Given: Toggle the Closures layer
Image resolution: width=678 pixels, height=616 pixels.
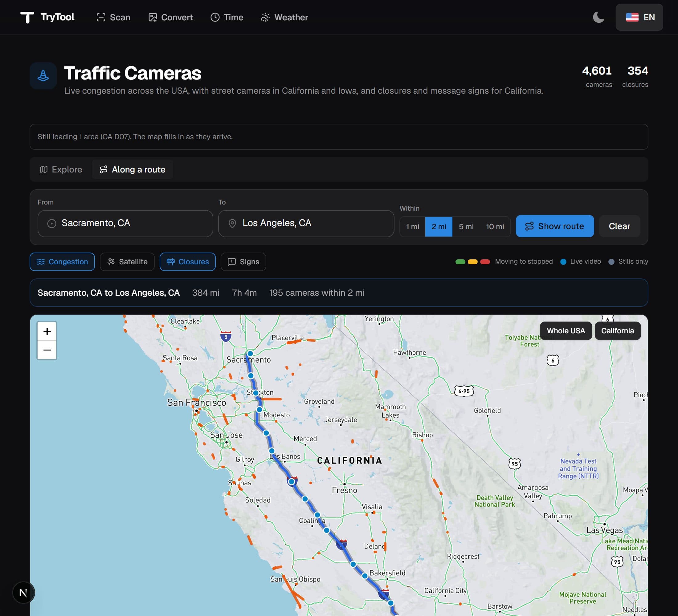Looking at the screenshot, I should click(x=188, y=262).
